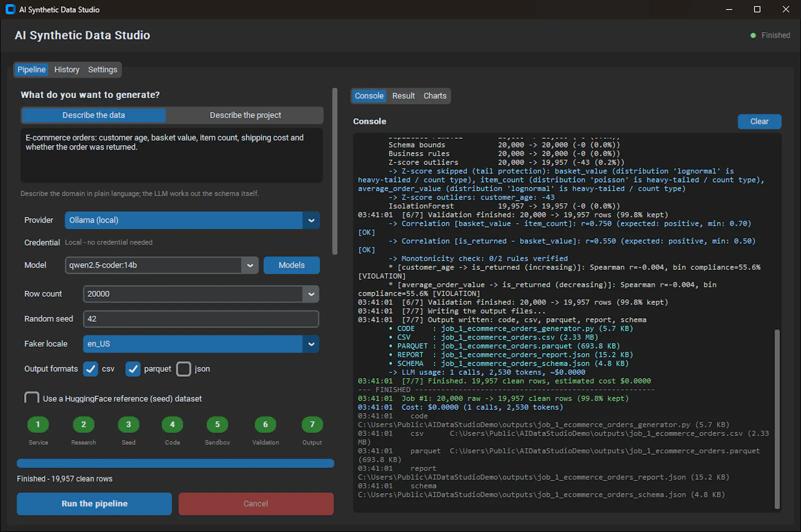
Task: Click the Clear console button
Action: [759, 122]
